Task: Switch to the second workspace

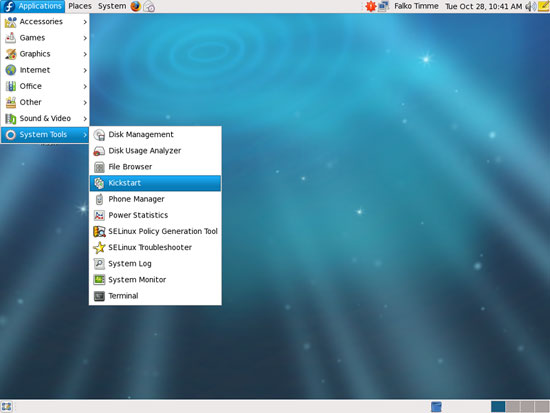Action: pos(513,407)
